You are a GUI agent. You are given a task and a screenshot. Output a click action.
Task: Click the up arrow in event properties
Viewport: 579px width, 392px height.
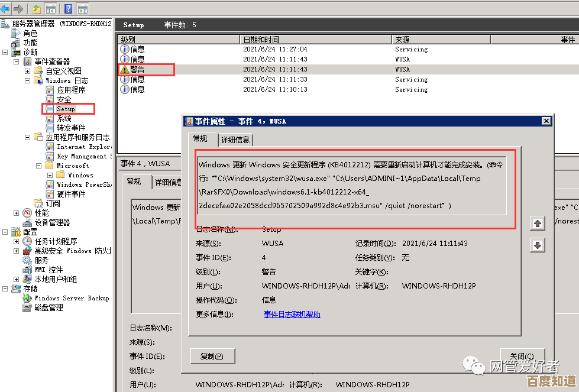pos(537,223)
